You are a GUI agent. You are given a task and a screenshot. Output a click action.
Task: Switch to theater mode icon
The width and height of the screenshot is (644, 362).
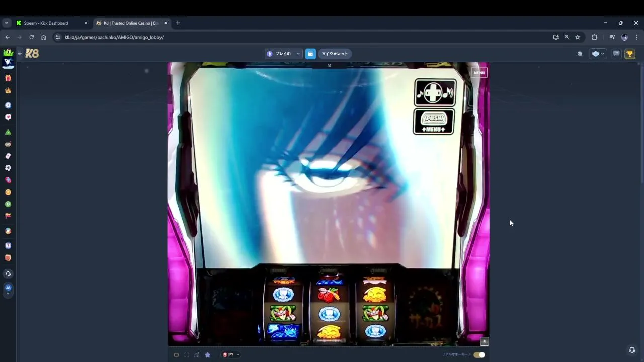click(176, 355)
